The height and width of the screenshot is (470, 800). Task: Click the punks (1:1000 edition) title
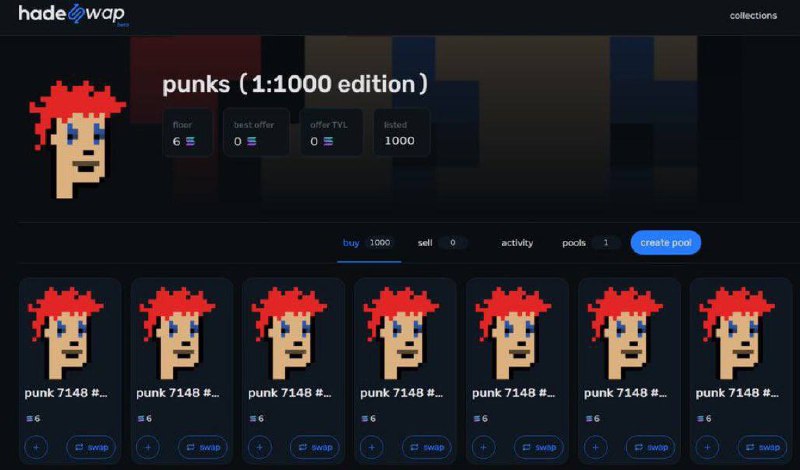point(295,84)
